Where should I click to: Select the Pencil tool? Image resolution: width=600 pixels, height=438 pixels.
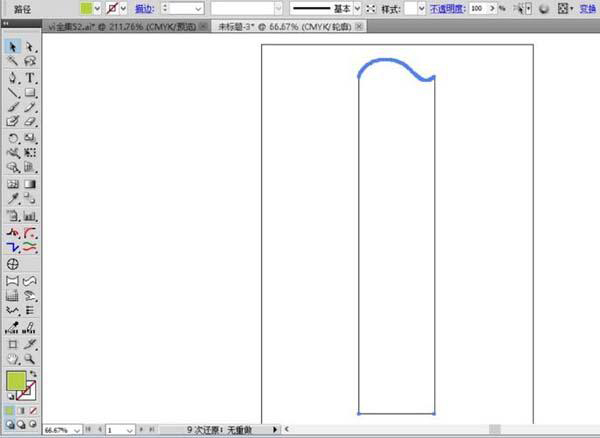coord(29,107)
